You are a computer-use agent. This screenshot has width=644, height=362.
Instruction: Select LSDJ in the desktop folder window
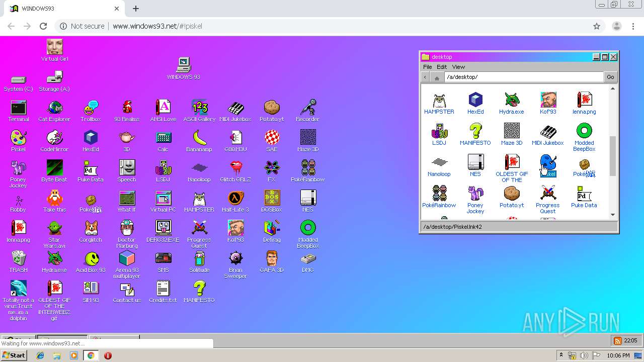(x=439, y=135)
